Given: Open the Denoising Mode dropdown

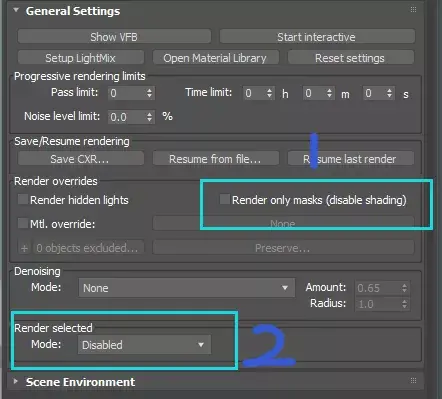Looking at the screenshot, I should click(x=187, y=288).
